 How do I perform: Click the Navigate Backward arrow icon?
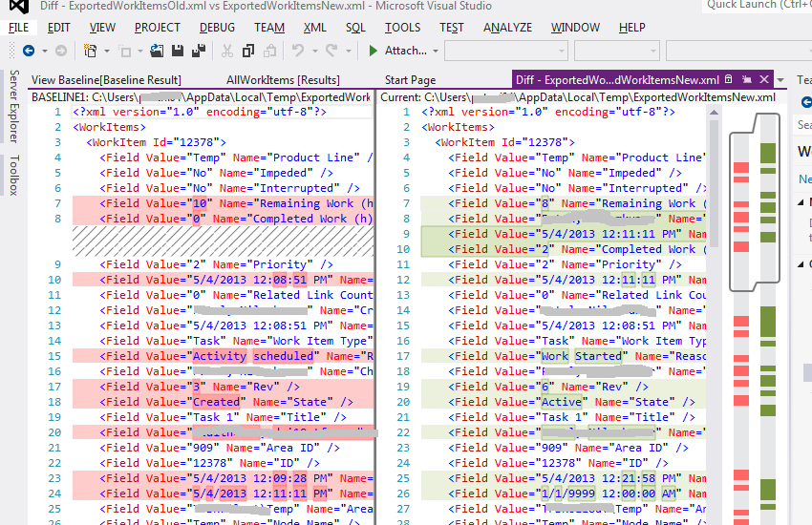(29, 51)
